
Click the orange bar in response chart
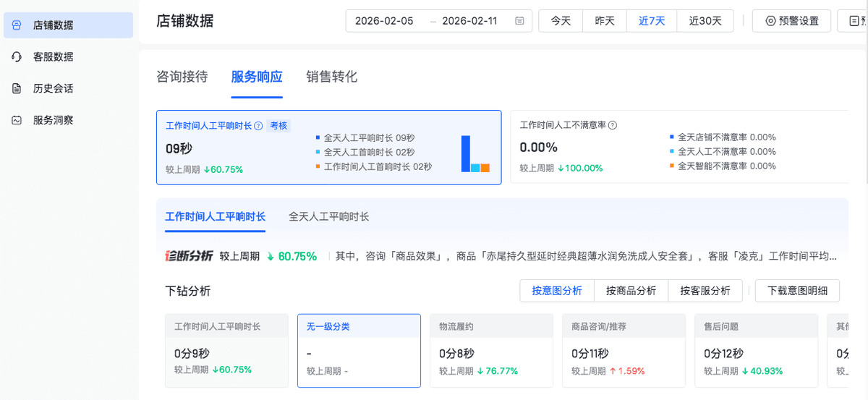485,168
